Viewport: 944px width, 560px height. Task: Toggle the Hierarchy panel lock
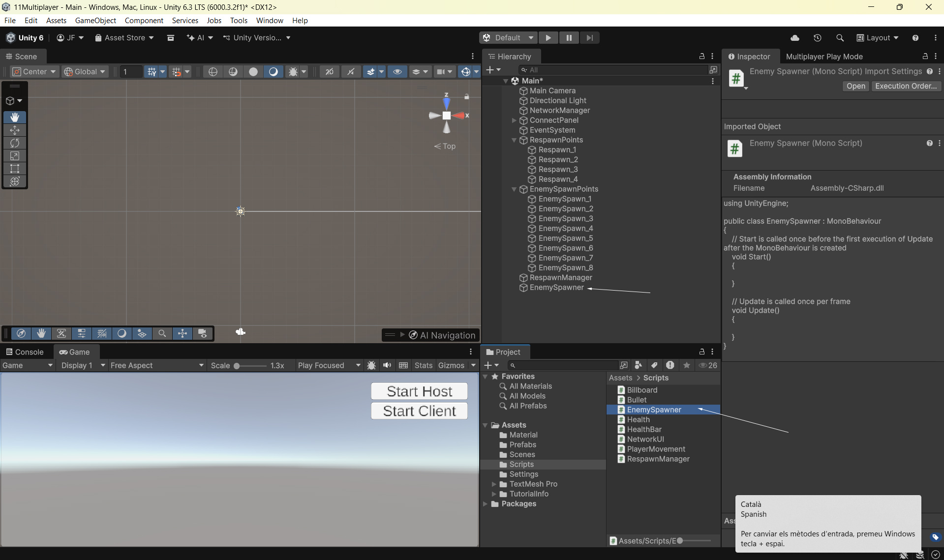[702, 57]
